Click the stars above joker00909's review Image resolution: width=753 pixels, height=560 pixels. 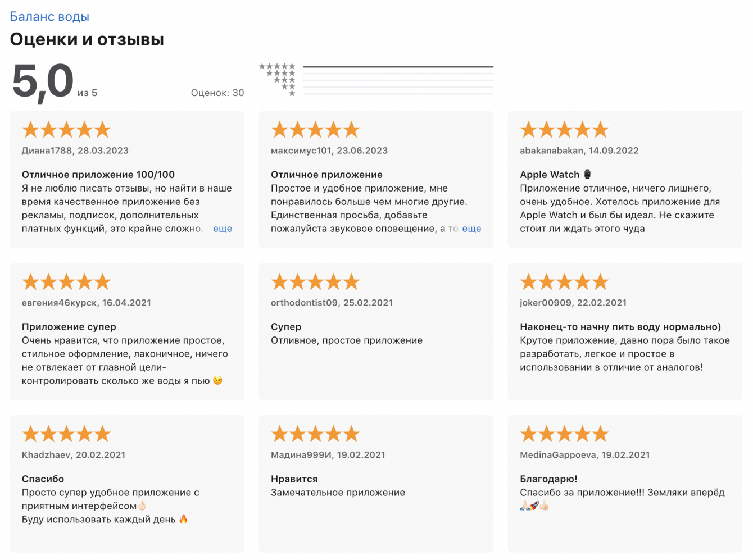click(564, 282)
